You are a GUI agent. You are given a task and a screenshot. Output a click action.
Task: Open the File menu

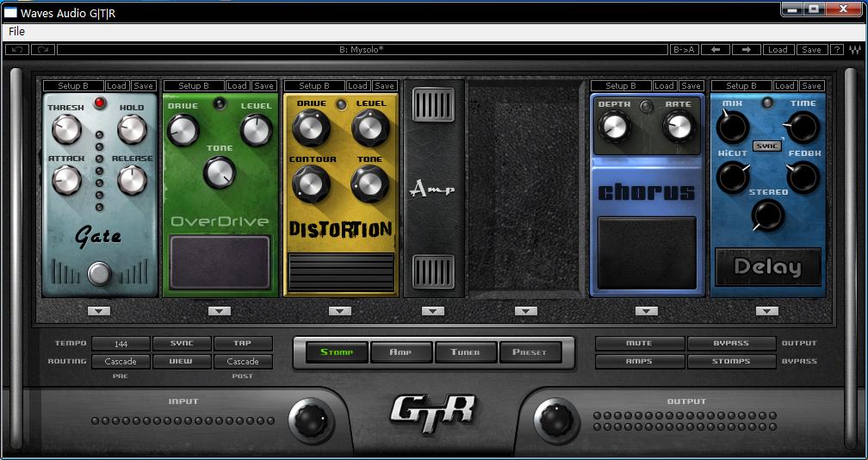point(16,32)
